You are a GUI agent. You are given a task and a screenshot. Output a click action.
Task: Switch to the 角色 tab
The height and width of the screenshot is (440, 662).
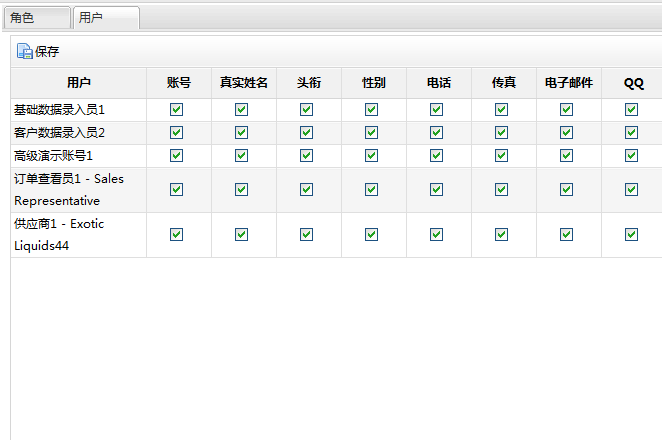point(37,18)
